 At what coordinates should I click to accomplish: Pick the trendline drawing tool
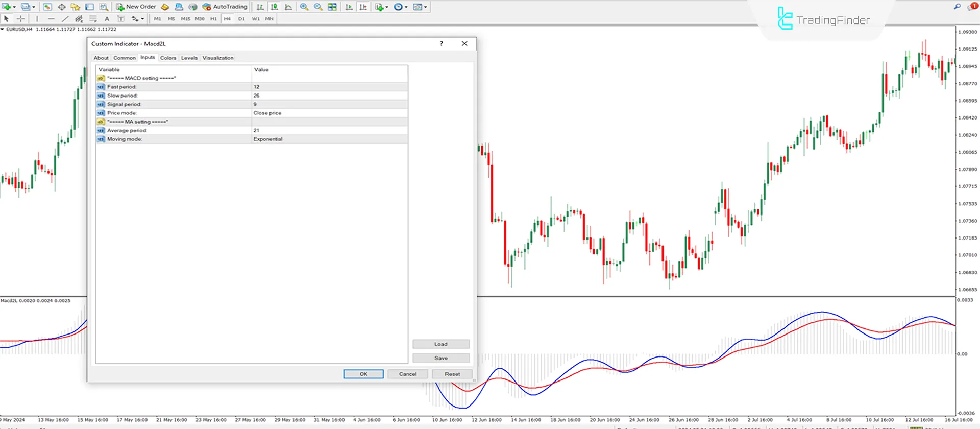65,19
